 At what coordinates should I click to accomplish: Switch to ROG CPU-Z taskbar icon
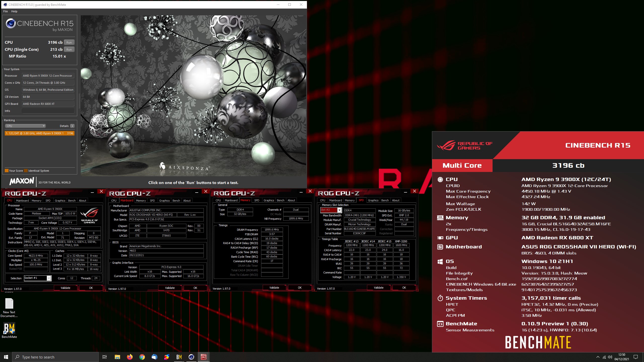(x=204, y=357)
